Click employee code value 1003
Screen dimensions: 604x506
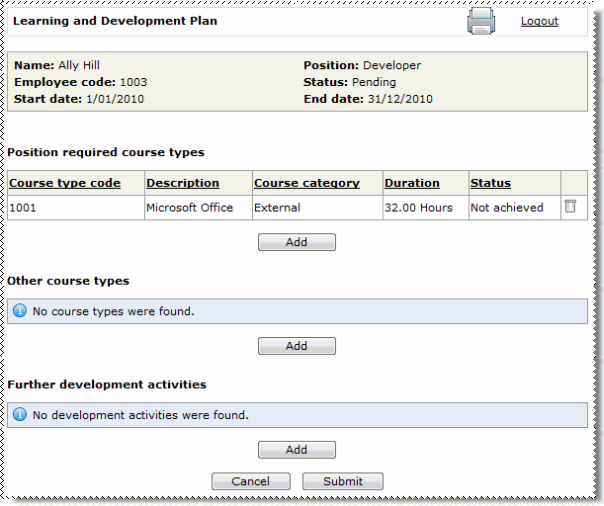coord(133,82)
